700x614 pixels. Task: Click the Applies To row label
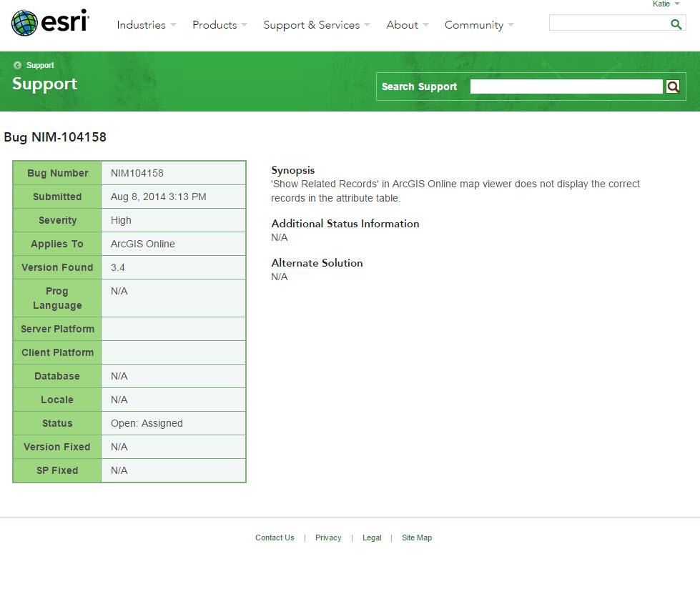tap(57, 244)
